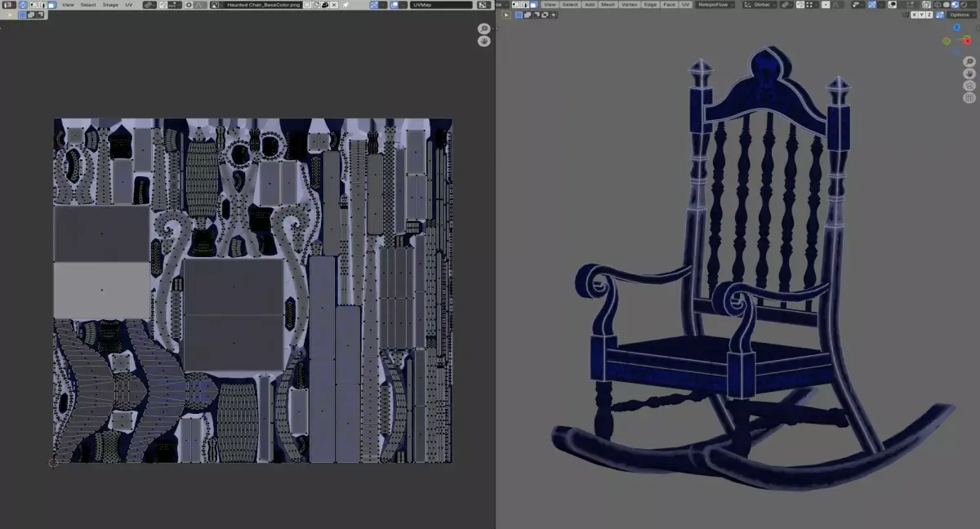Toggle snapping in the UV editor

(163, 5)
